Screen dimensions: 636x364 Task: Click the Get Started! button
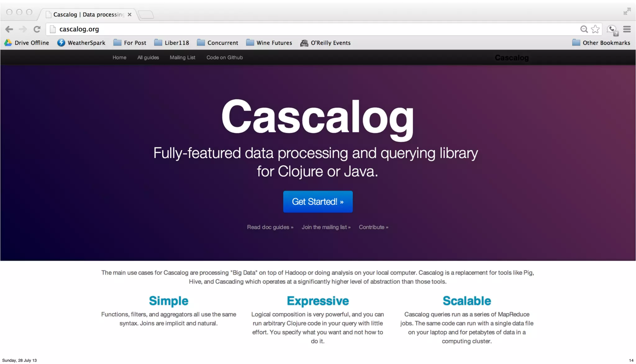point(318,202)
